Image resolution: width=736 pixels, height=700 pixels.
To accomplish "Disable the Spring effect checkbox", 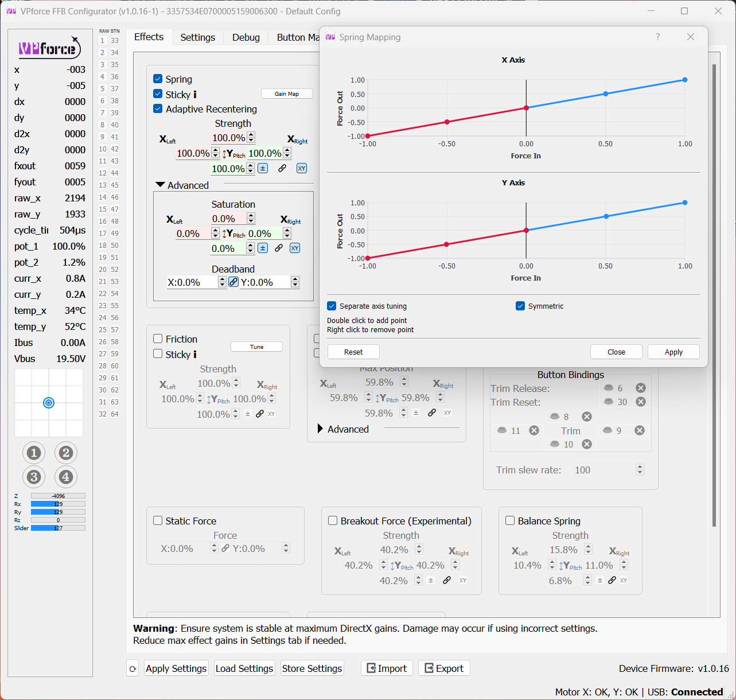I will 158,79.
